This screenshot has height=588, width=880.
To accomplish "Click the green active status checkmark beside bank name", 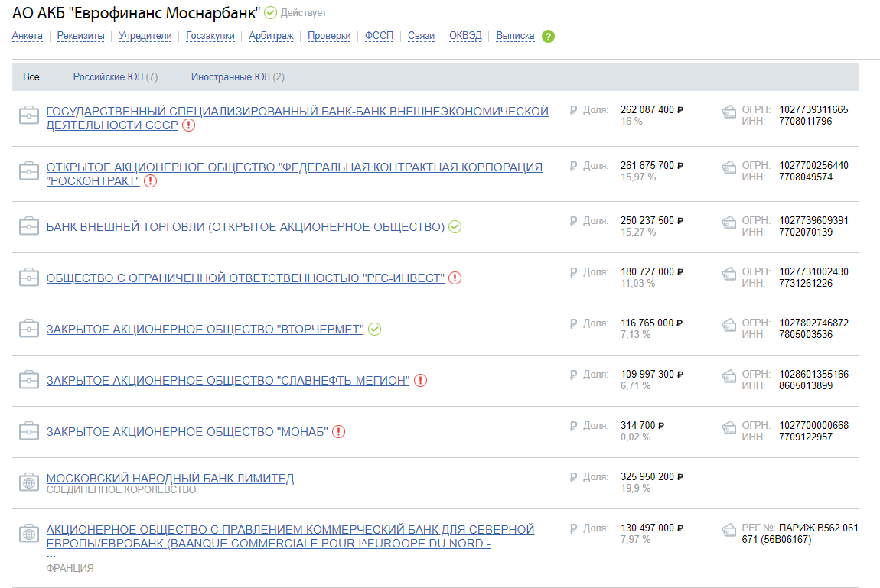I will pos(271,13).
